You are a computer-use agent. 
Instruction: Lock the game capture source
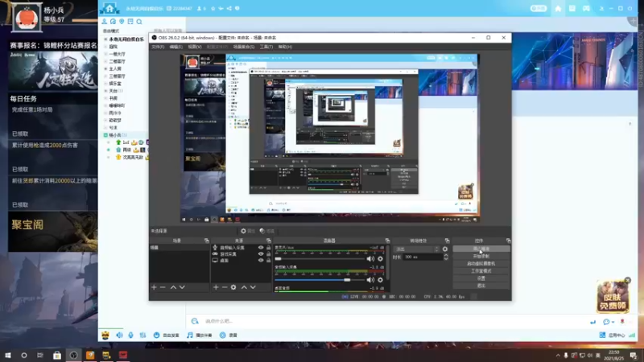(x=269, y=253)
